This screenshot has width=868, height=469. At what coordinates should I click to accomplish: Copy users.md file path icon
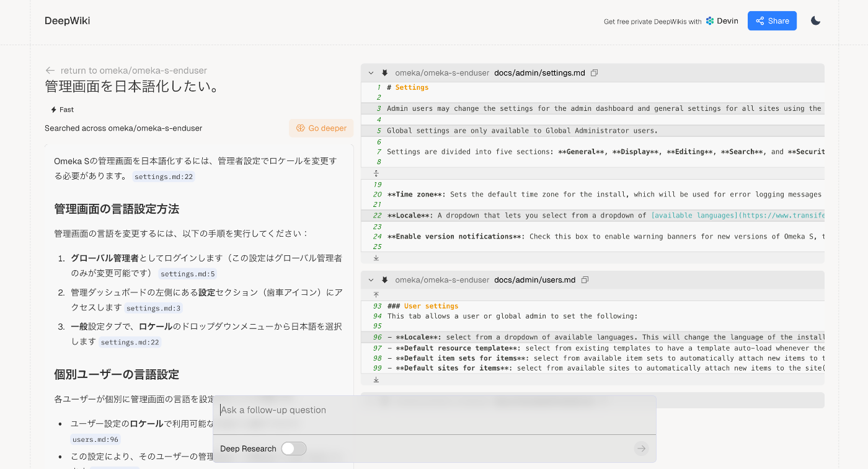[x=585, y=280]
